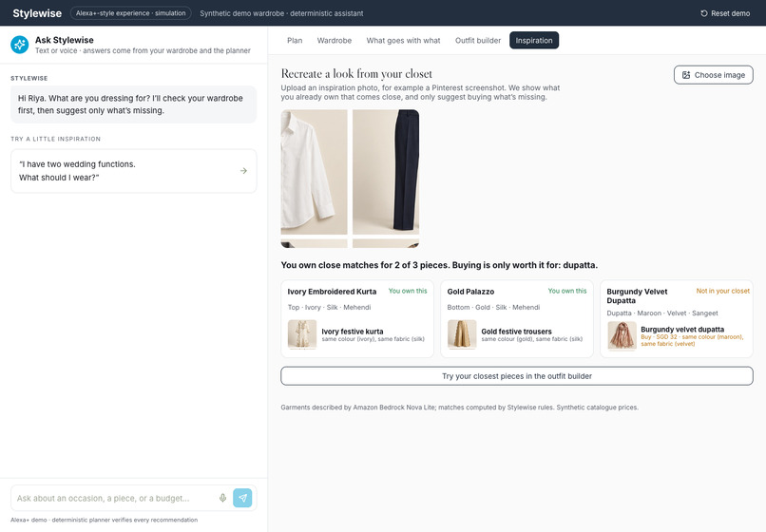
Task: Click the Alexa+-style experience simulation badge
Action: pyautogui.click(x=130, y=13)
